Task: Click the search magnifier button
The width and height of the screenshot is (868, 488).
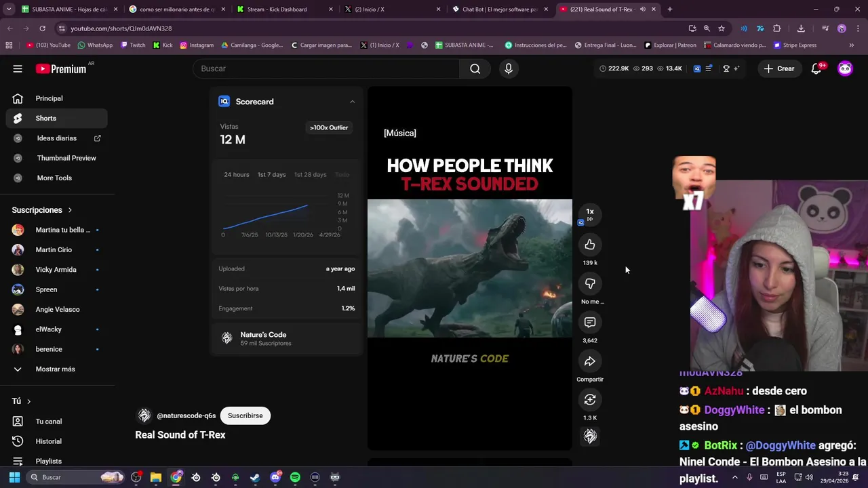Action: (x=475, y=68)
